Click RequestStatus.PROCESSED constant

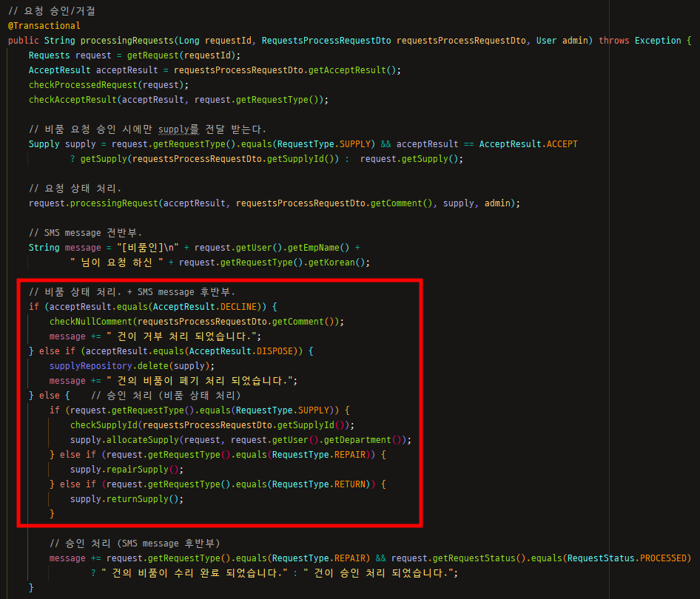627,558
